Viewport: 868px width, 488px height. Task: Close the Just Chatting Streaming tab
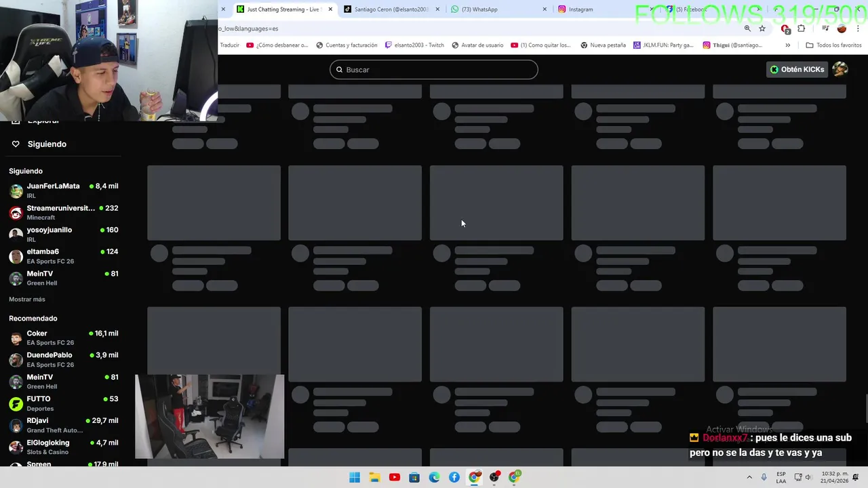[x=330, y=9]
